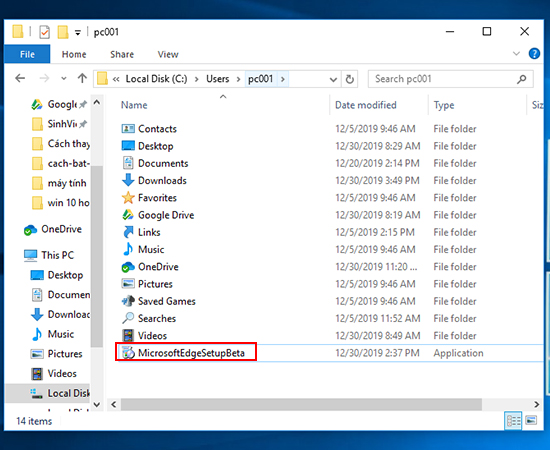Open the File menu tab
550x450 pixels.
[x=27, y=54]
